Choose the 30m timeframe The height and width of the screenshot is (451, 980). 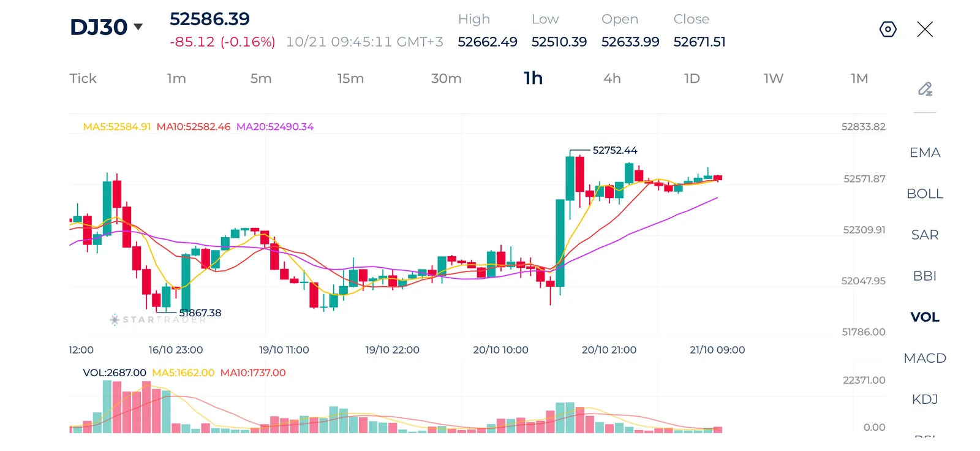pyautogui.click(x=446, y=78)
